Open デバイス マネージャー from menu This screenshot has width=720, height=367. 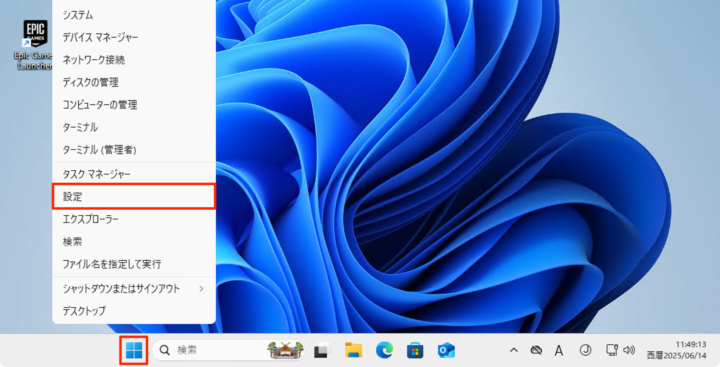(x=134, y=38)
